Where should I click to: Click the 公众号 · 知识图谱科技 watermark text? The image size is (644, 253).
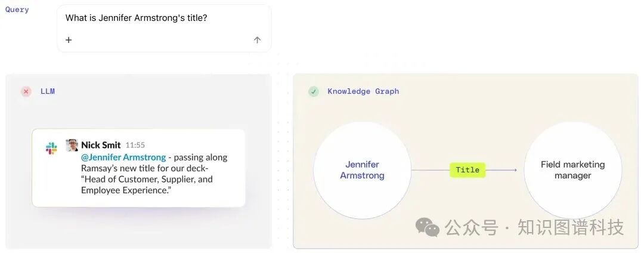[x=534, y=227]
